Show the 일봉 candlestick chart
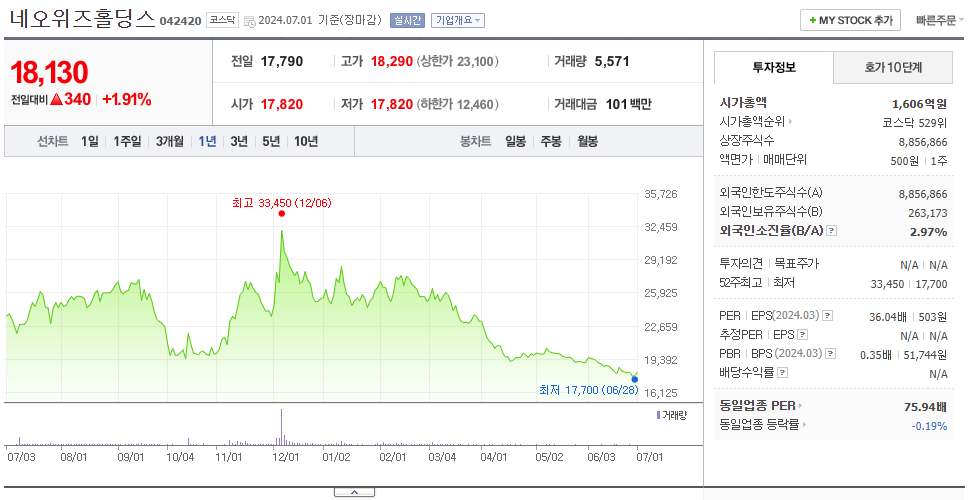This screenshot has width=968, height=500. [515, 141]
